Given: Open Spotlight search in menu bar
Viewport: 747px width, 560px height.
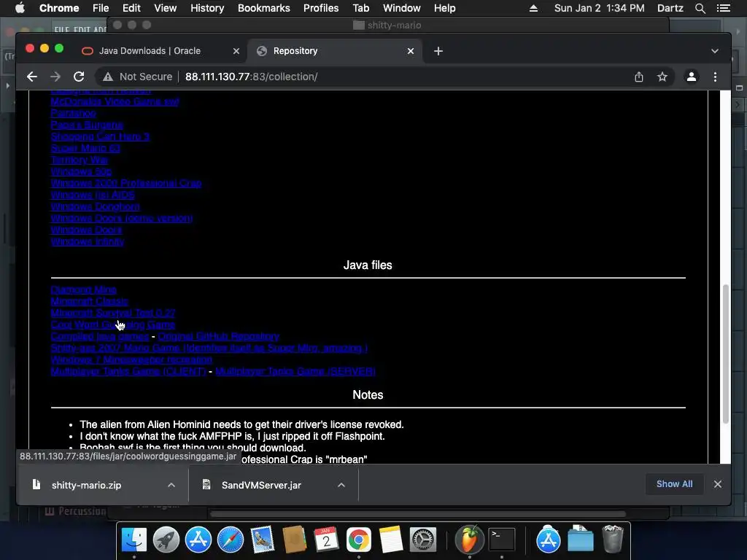Looking at the screenshot, I should (x=700, y=8).
